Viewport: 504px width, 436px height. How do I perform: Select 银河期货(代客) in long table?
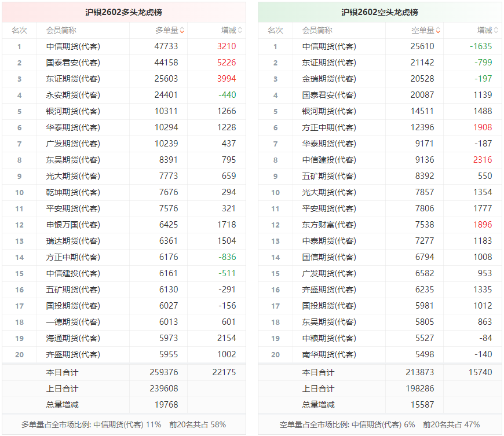(73, 112)
